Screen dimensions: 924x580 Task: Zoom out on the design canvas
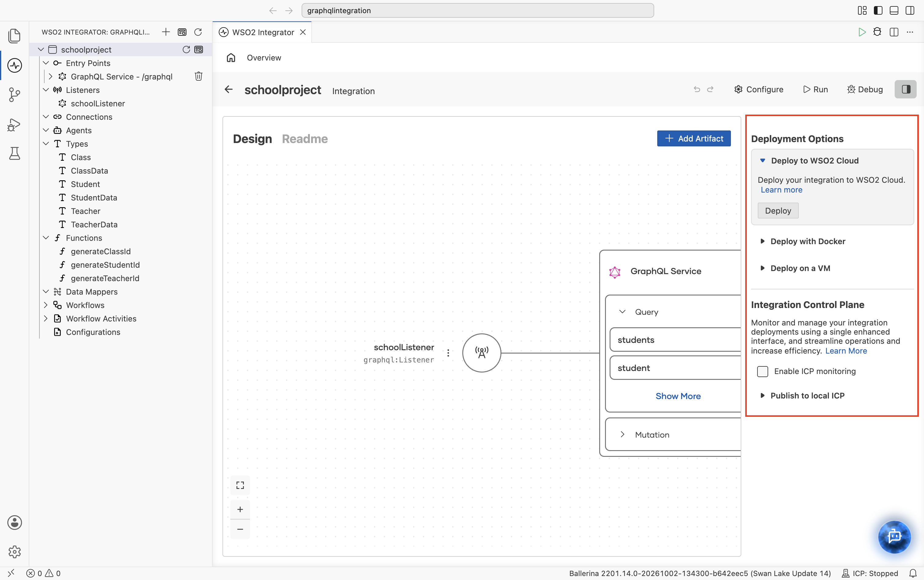coord(240,529)
